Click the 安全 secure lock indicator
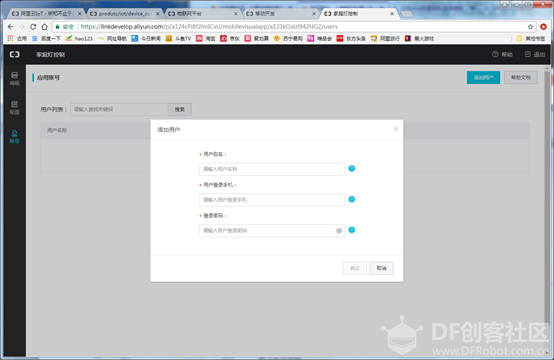554x360 pixels. tap(65, 26)
